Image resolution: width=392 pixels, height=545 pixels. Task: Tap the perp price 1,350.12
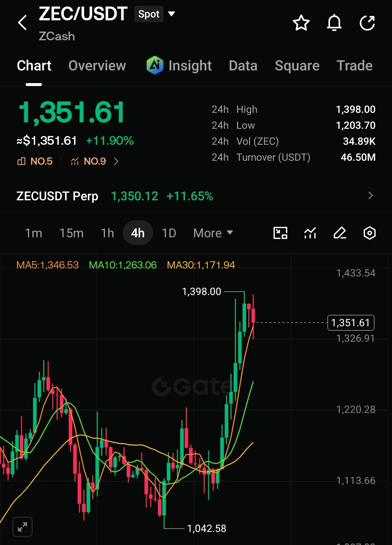pyautogui.click(x=135, y=196)
